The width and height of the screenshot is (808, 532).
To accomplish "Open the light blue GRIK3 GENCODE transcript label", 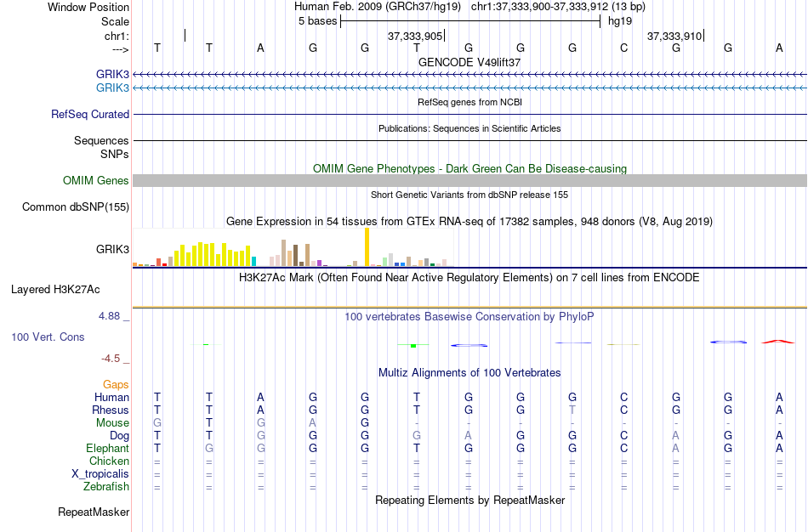I will pos(112,88).
